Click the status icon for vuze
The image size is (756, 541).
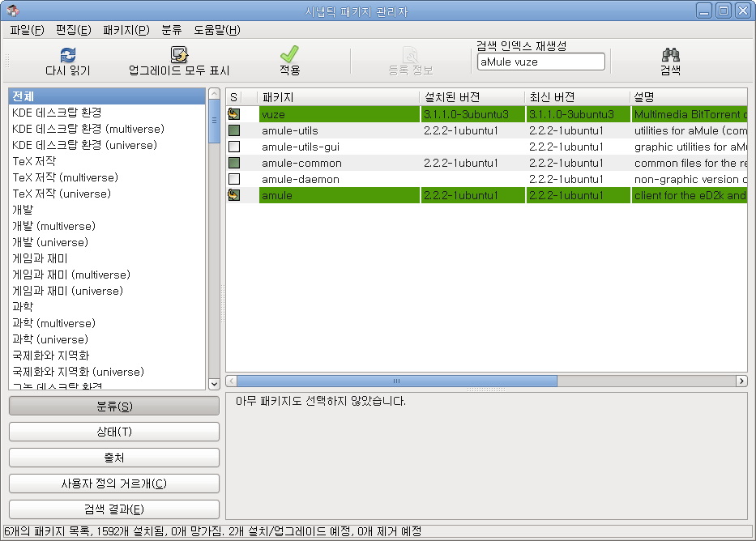[x=234, y=114]
